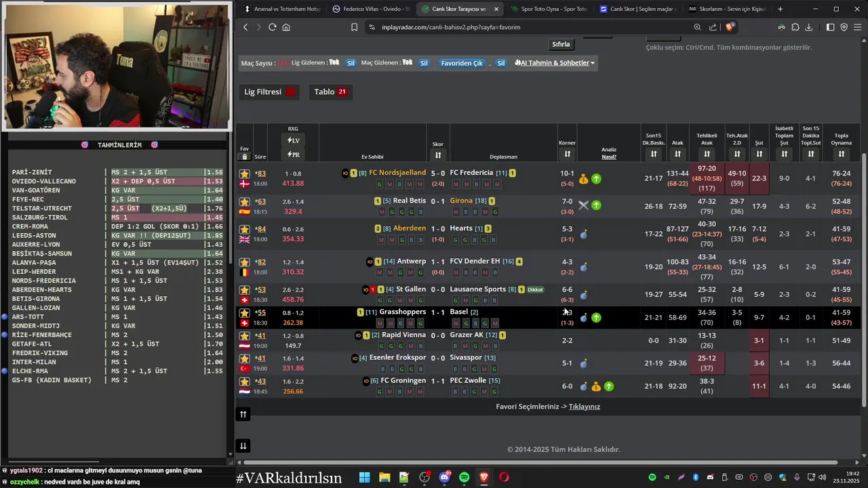The width and height of the screenshot is (868, 488).
Task: Switch to Skorlarım tab
Action: 726,9
